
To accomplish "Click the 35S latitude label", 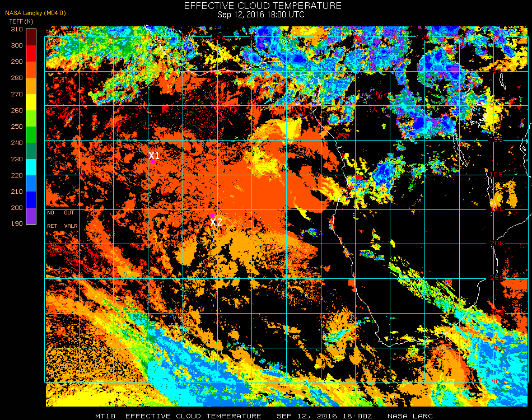I will coord(498,347).
